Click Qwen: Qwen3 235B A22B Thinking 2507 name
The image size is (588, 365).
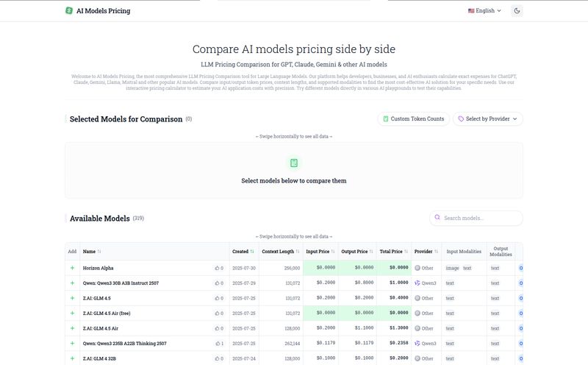(124, 343)
